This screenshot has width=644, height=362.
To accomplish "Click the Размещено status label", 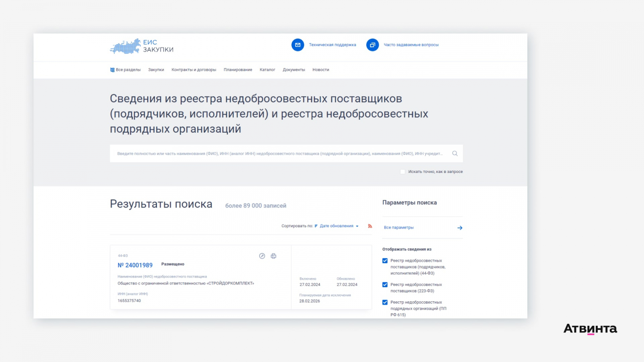I will click(173, 264).
